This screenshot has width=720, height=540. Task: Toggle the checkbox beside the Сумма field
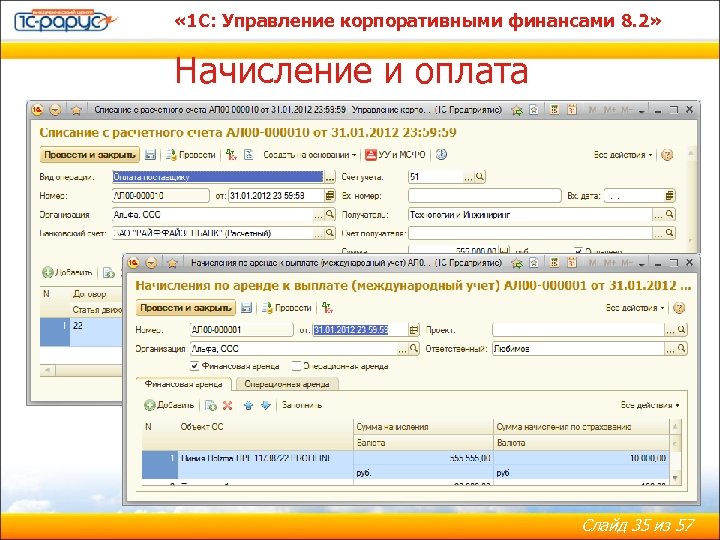(578, 251)
